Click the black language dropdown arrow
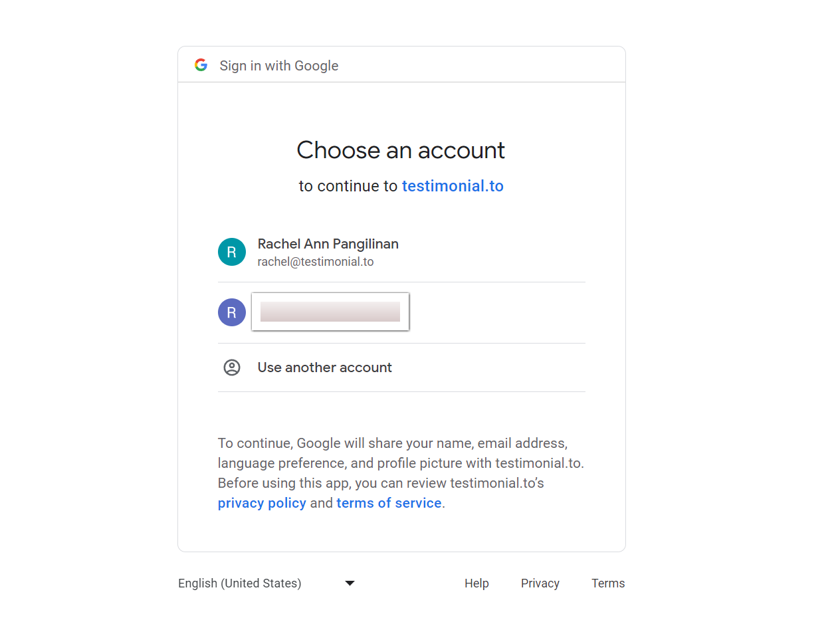This screenshot has width=840, height=618. click(x=350, y=583)
